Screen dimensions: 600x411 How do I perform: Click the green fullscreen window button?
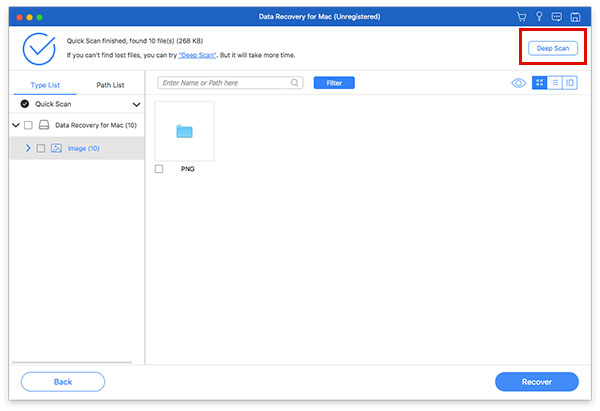[x=39, y=17]
